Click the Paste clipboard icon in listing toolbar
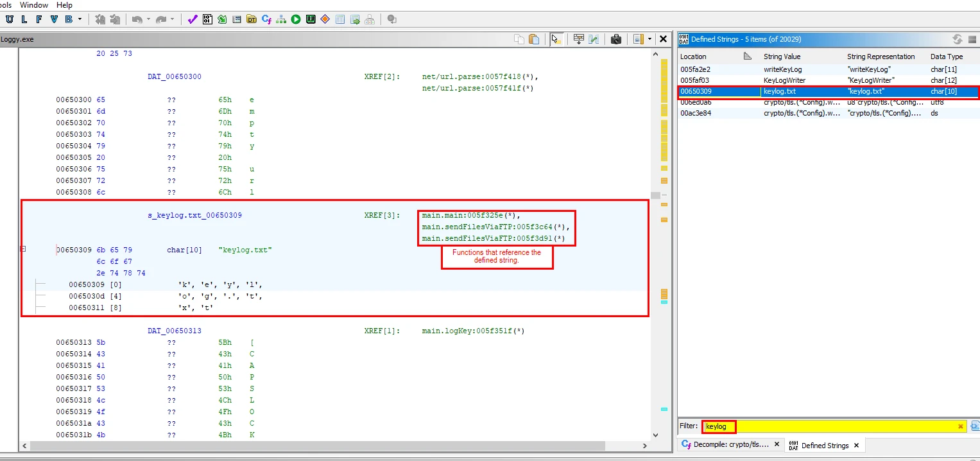Viewport: 980px width, 461px height. click(x=534, y=39)
